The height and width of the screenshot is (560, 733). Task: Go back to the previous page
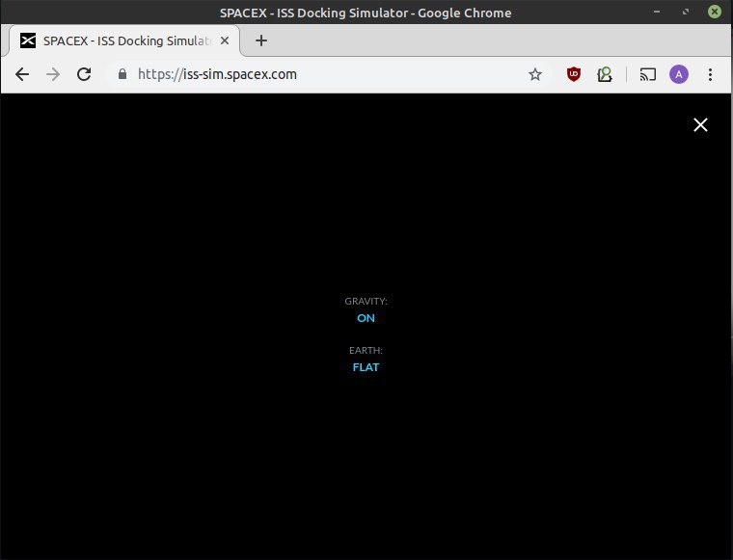tap(22, 74)
